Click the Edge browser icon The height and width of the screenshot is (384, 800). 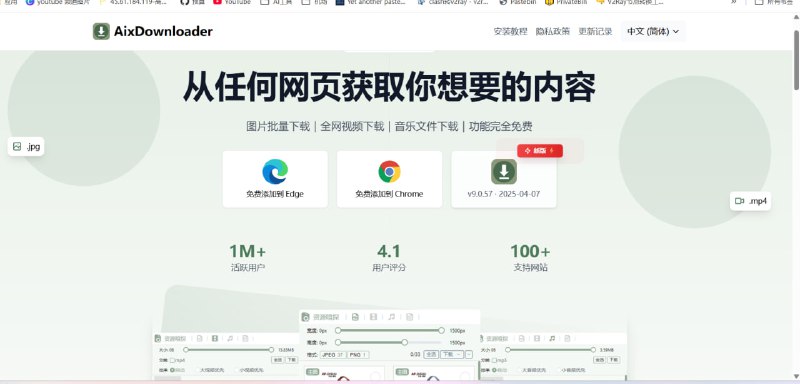click(275, 171)
